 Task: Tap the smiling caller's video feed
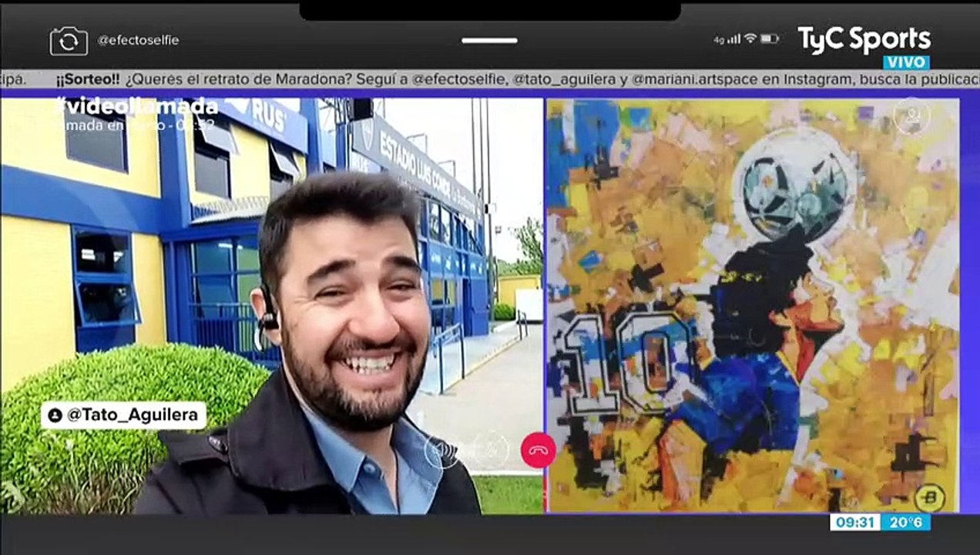pos(272,305)
